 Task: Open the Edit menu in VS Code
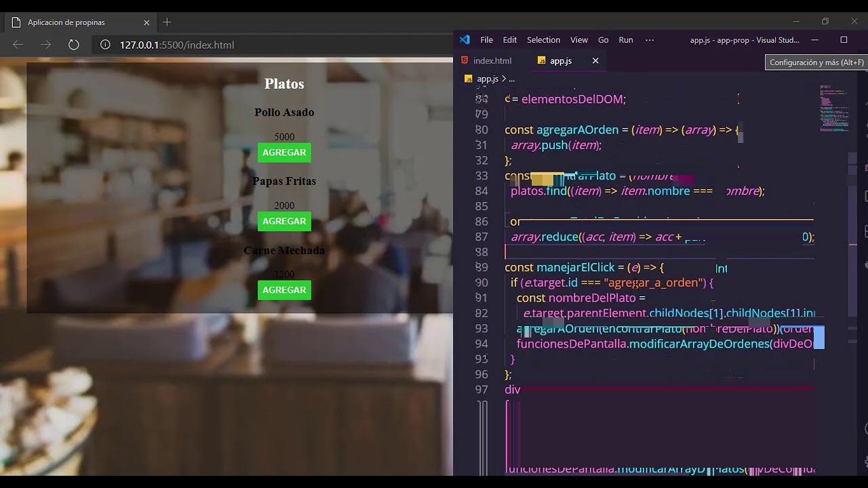[510, 40]
